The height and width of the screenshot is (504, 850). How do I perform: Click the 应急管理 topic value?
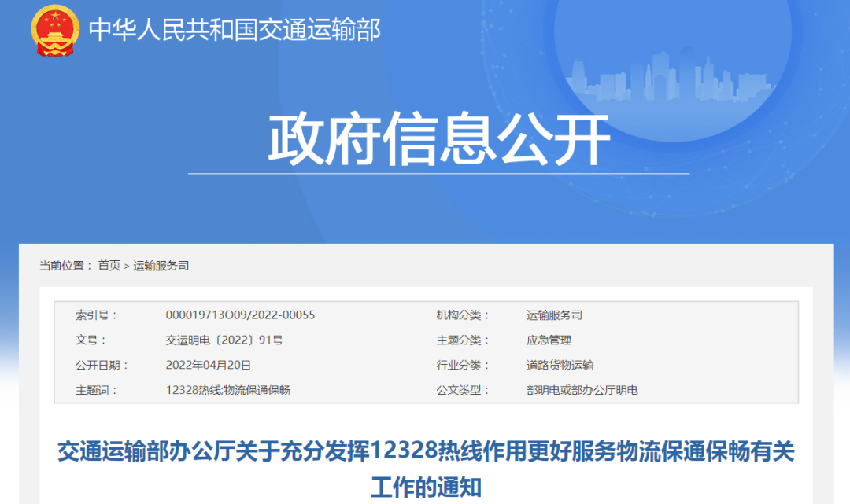[549, 340]
